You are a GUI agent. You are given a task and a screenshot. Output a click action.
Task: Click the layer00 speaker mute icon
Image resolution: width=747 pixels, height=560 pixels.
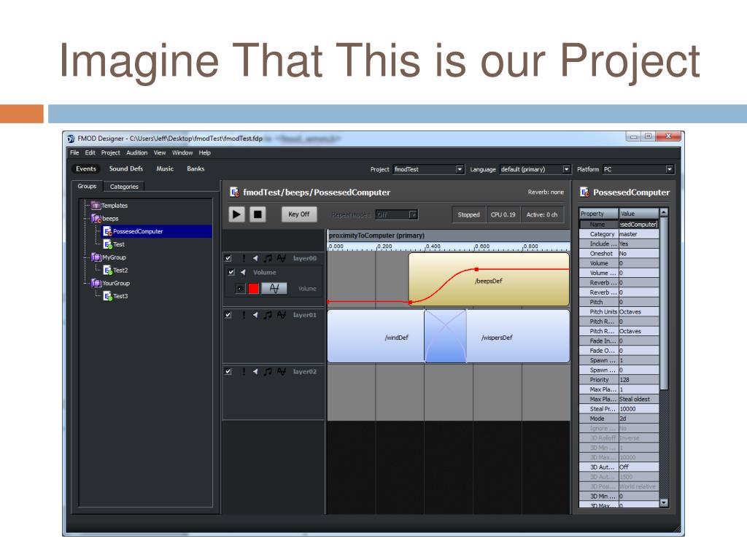pos(255,258)
